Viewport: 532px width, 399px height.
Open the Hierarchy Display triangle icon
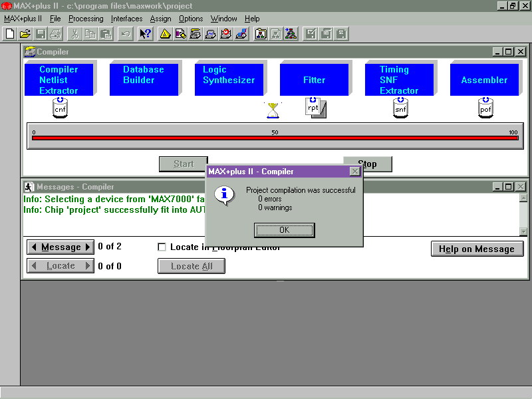coord(165,34)
